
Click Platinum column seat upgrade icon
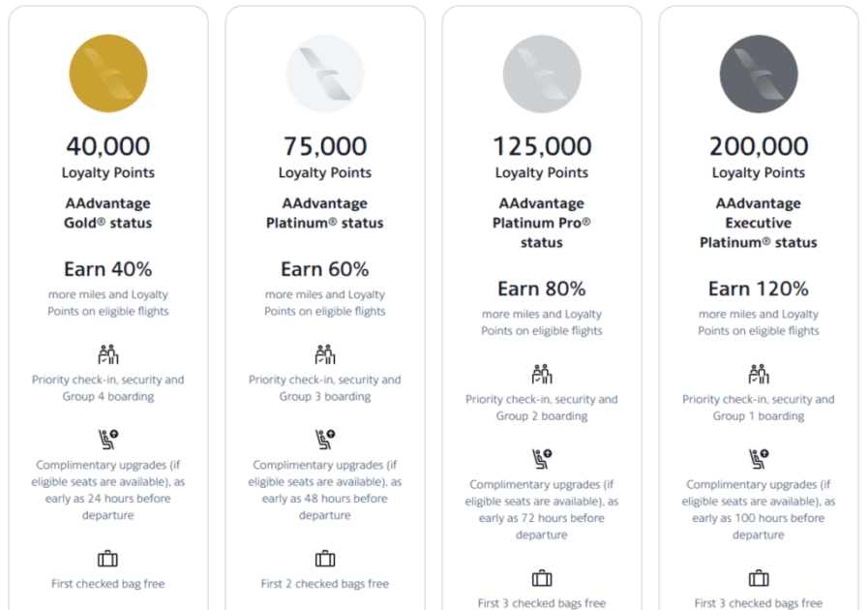pos(325,440)
